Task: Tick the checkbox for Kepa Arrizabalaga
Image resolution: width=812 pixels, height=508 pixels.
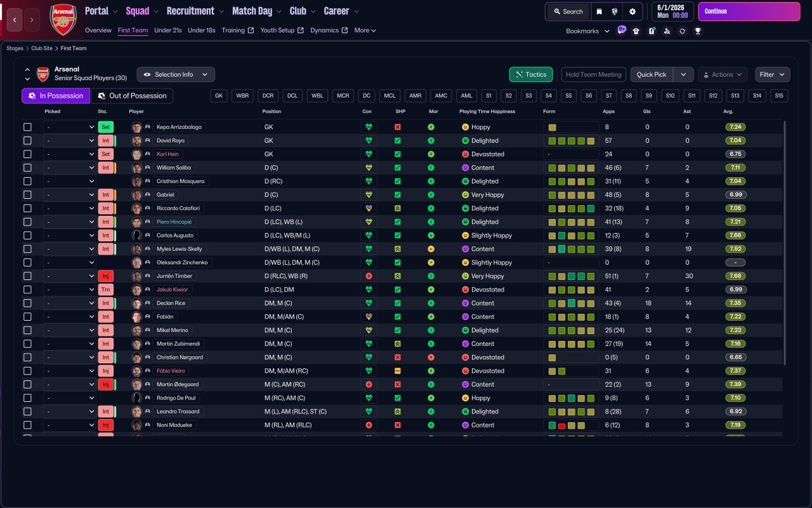Action: tap(27, 127)
